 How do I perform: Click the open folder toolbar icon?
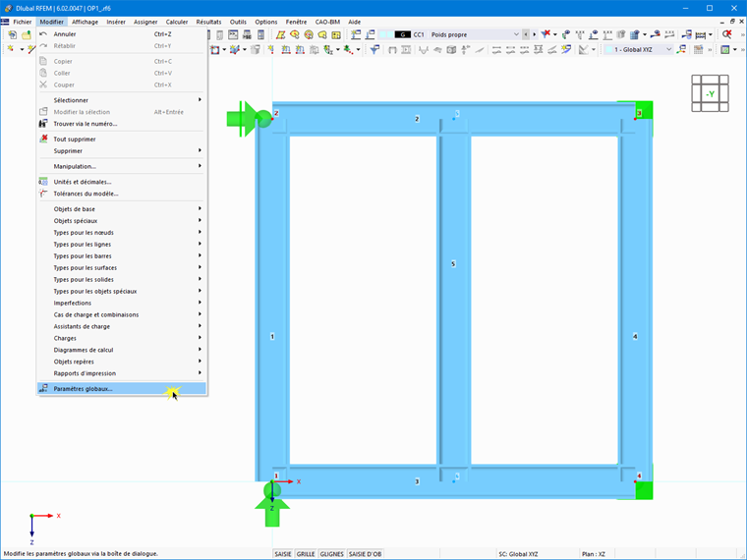[27, 34]
